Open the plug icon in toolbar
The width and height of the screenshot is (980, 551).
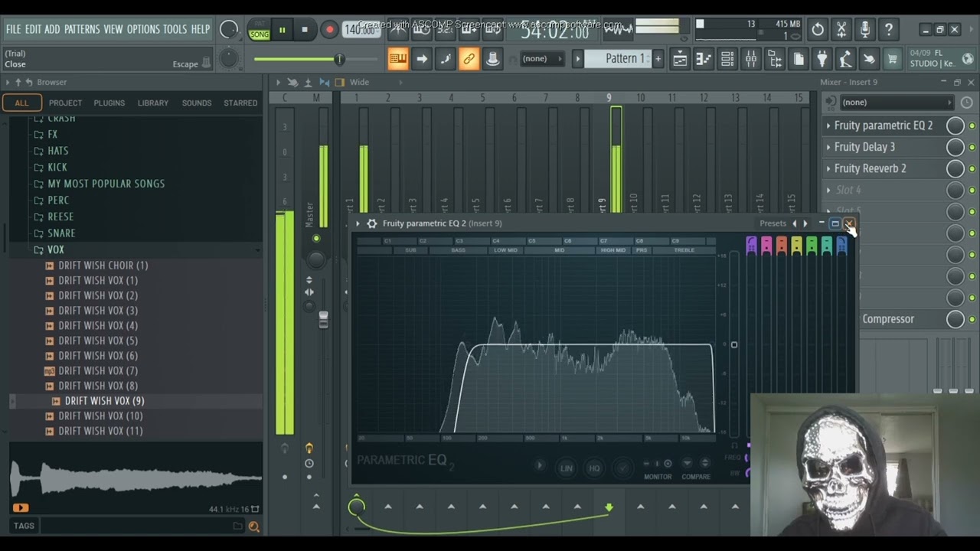(x=822, y=59)
